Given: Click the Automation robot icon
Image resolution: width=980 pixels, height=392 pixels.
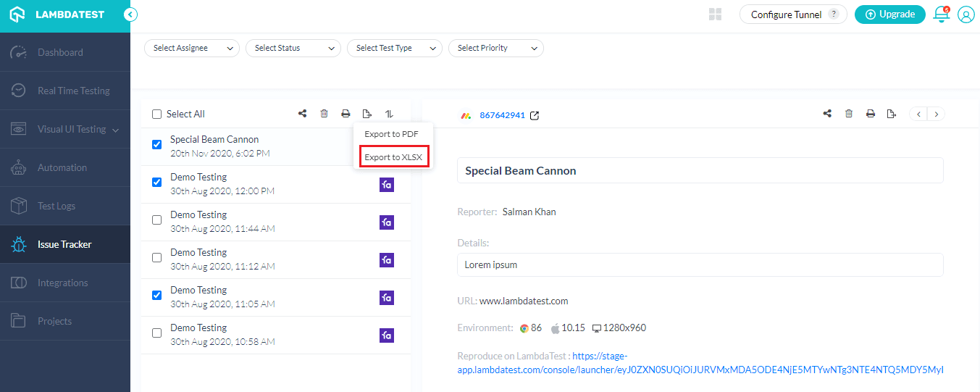Looking at the screenshot, I should tap(19, 167).
